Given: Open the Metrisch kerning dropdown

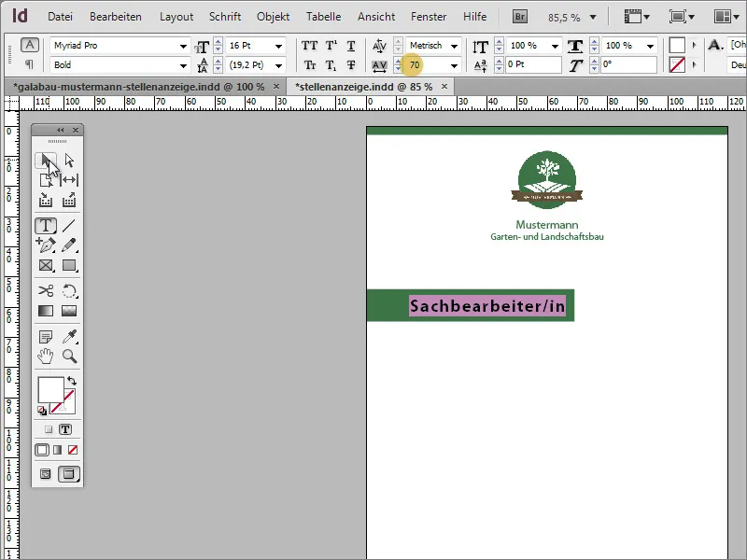Looking at the screenshot, I should 455,46.
